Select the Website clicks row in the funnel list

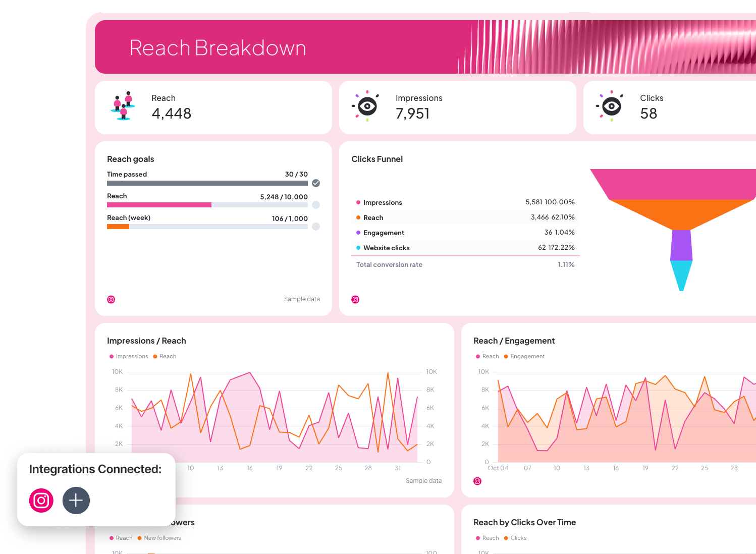465,248
